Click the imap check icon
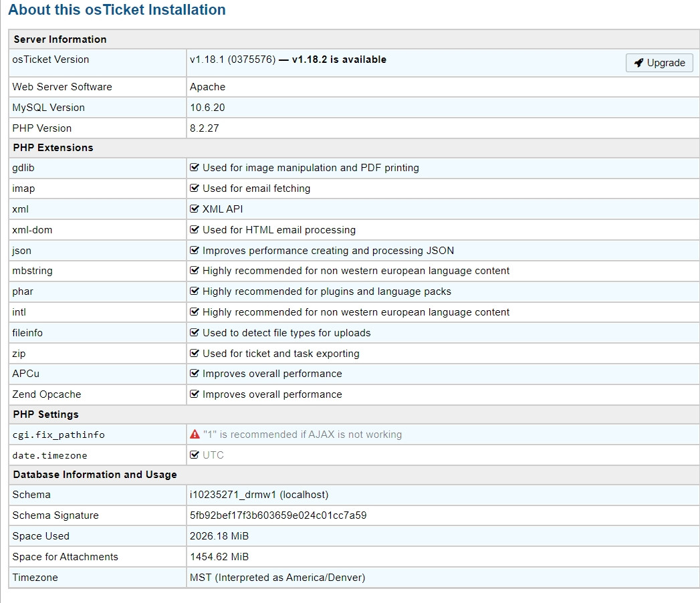 [x=194, y=188]
